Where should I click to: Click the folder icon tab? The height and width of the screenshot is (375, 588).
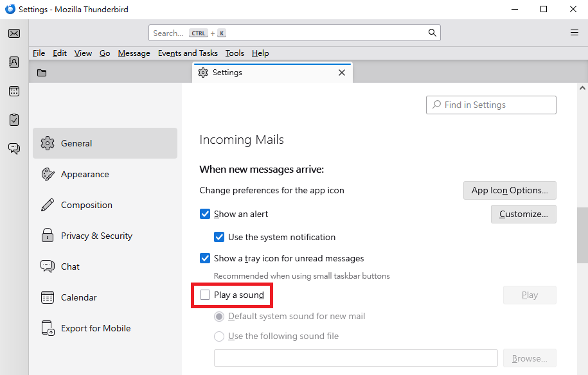pyautogui.click(x=42, y=73)
